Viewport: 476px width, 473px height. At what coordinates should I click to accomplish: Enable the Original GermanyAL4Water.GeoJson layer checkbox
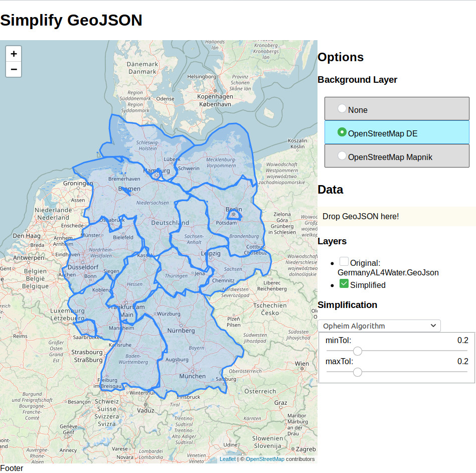point(344,262)
